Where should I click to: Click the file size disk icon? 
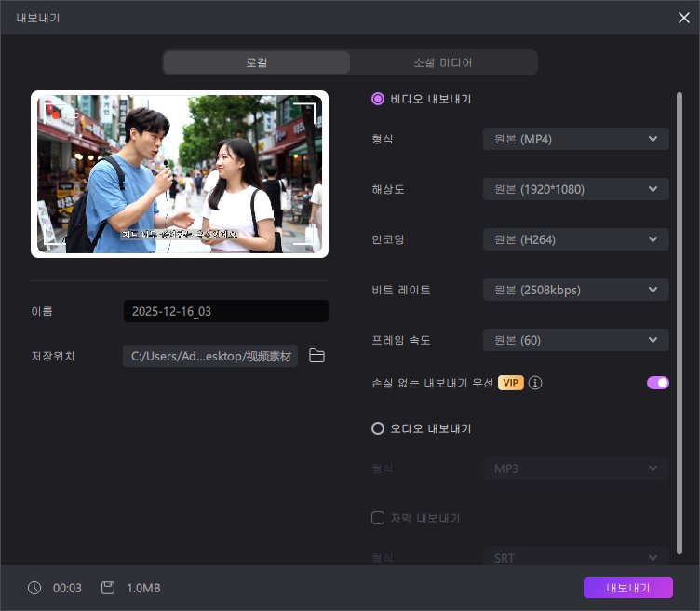108,588
